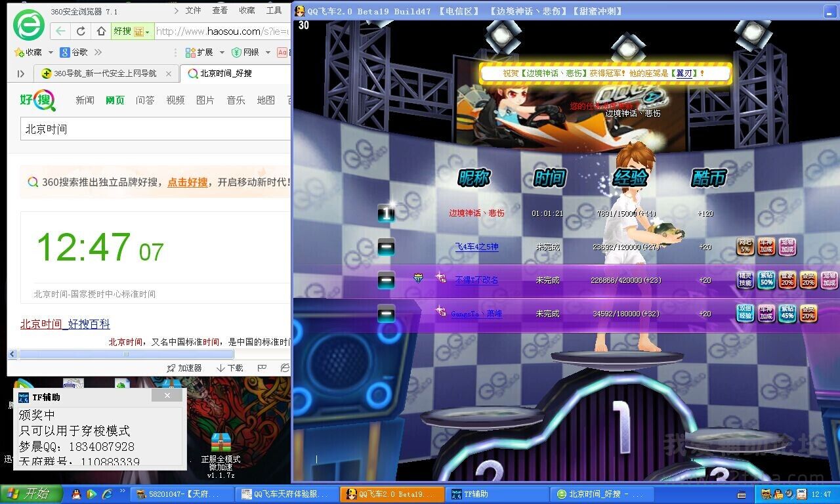The width and height of the screenshot is (840, 504).
Task: Click the TF辅助 window title icon
Action: click(24, 397)
